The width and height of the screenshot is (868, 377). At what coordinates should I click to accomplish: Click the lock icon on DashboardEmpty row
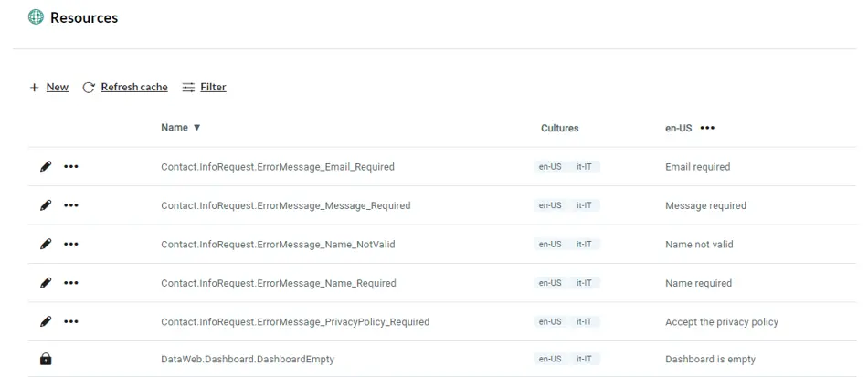tap(46, 359)
